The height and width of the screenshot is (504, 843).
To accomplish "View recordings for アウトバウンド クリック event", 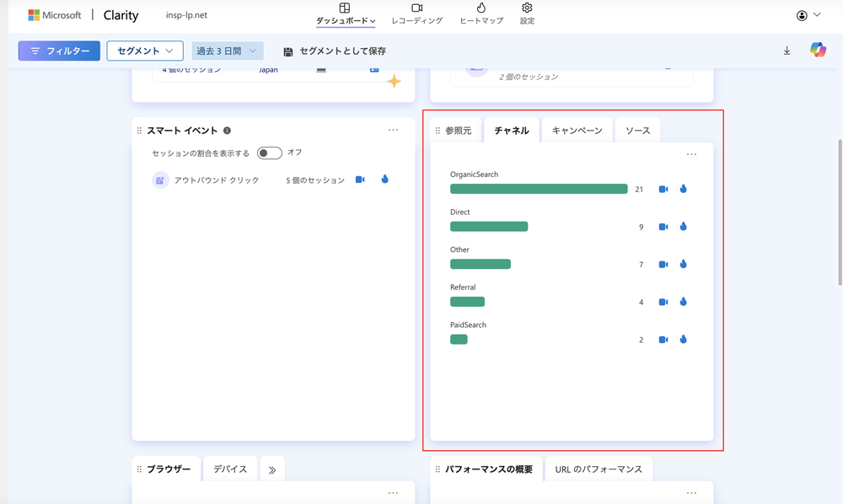I will pyautogui.click(x=360, y=180).
